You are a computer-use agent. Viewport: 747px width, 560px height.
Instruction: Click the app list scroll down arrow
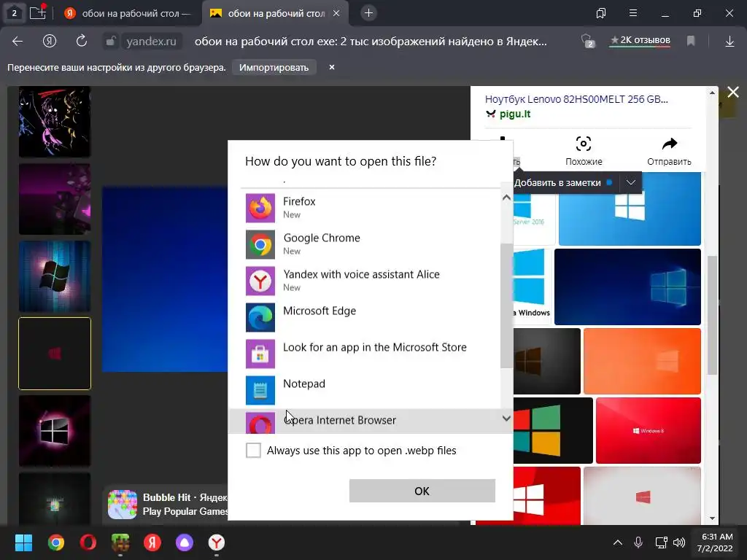pos(506,418)
